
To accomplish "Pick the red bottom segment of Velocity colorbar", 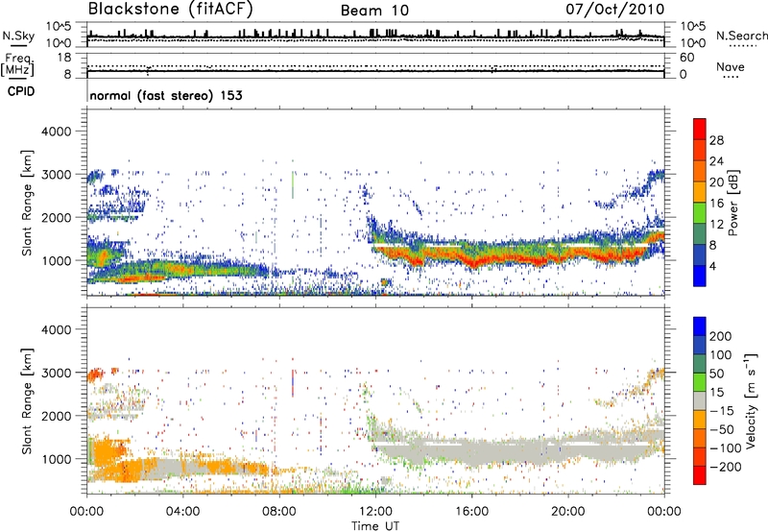I will 700,475.
